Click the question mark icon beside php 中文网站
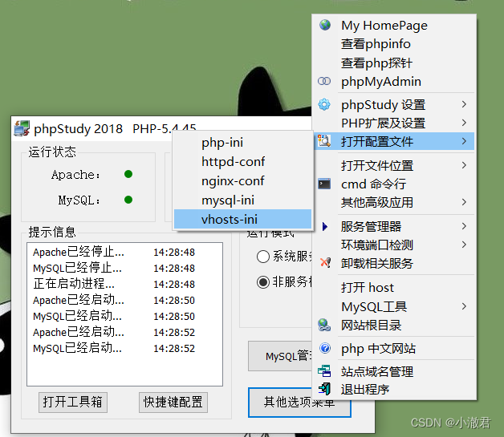Image resolution: width=504 pixels, height=437 pixels. [325, 348]
